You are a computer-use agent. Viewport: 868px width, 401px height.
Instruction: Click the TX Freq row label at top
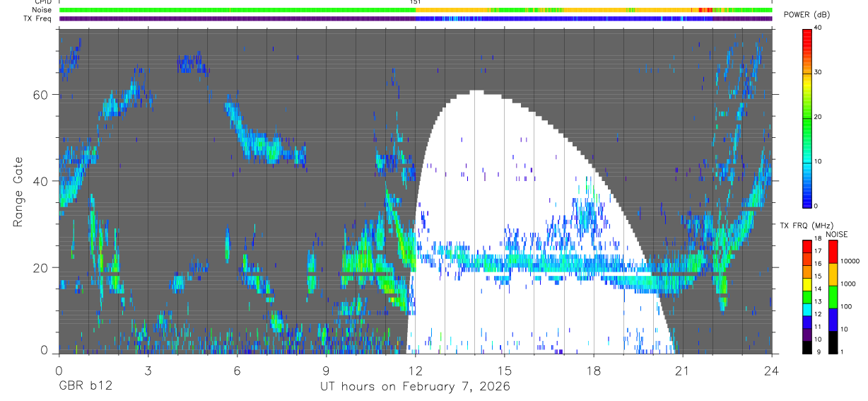[x=39, y=18]
